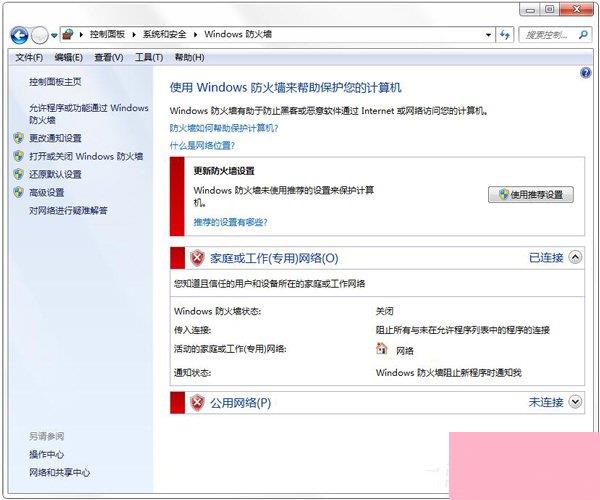This screenshot has height=500, width=600.
Task: Expand the 未连接 section chevron
Action: (575, 402)
